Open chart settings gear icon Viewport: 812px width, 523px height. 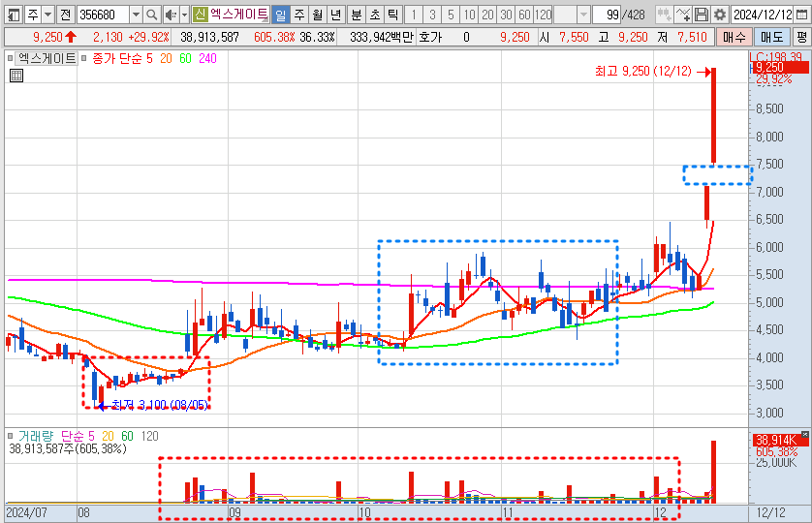point(720,15)
